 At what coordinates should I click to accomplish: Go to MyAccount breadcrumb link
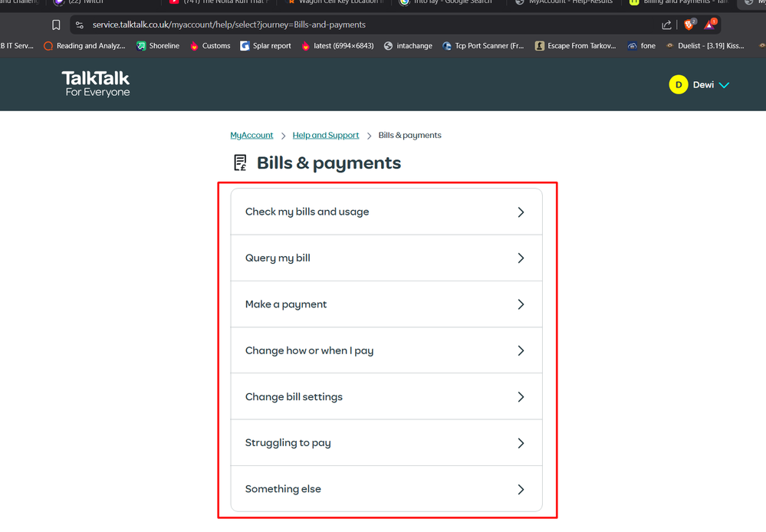(251, 135)
